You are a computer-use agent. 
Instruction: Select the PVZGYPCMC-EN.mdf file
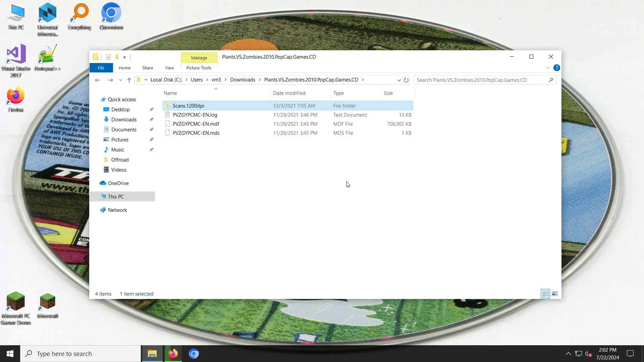coord(196,124)
